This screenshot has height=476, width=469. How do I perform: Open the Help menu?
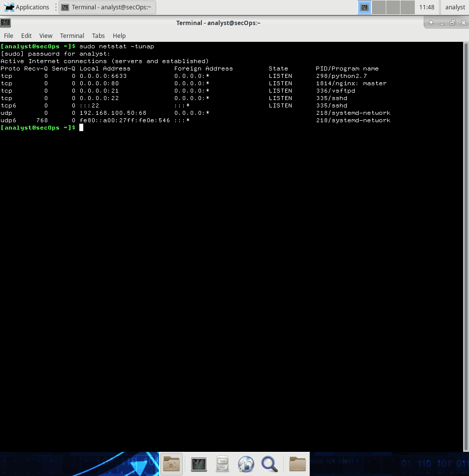point(119,36)
